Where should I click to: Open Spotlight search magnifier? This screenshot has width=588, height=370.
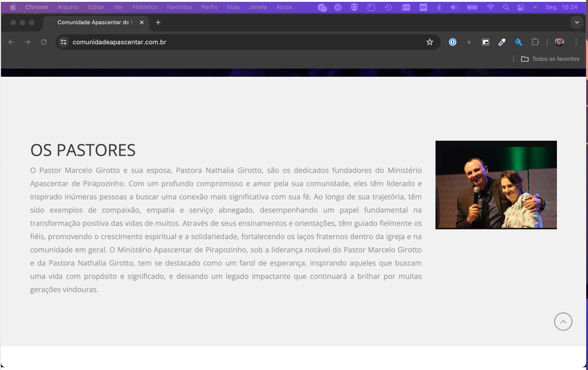pos(506,7)
